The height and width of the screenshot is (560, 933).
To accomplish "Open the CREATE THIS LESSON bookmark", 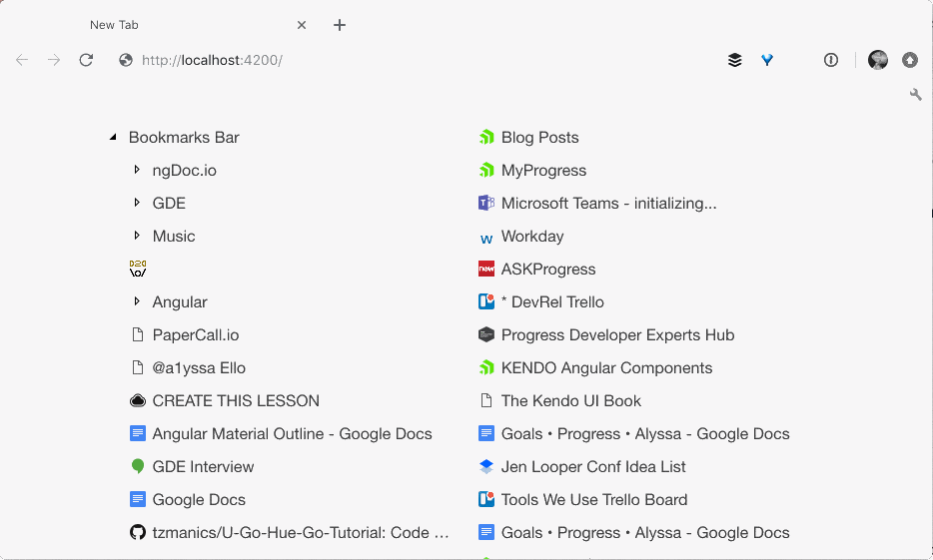I will pos(236,400).
